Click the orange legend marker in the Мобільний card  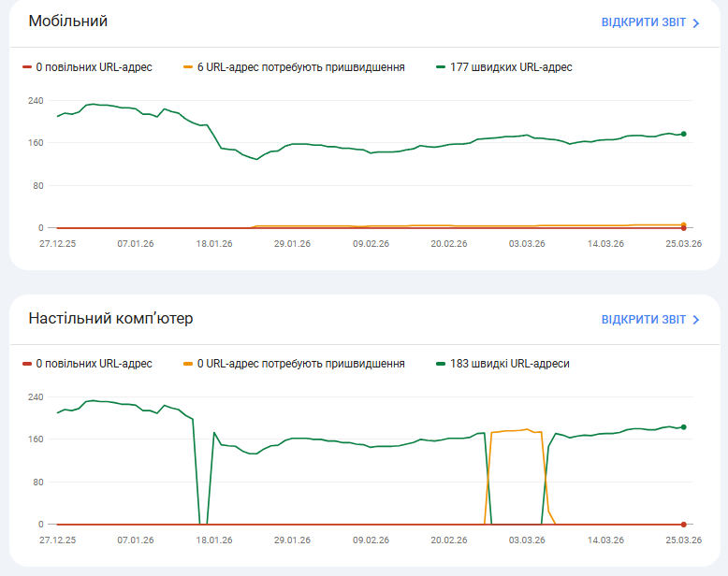click(188, 67)
